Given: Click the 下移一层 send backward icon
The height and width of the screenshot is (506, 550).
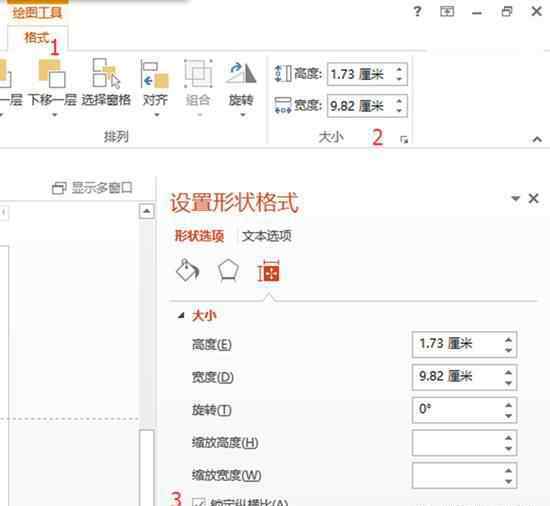Looking at the screenshot, I should [x=52, y=74].
